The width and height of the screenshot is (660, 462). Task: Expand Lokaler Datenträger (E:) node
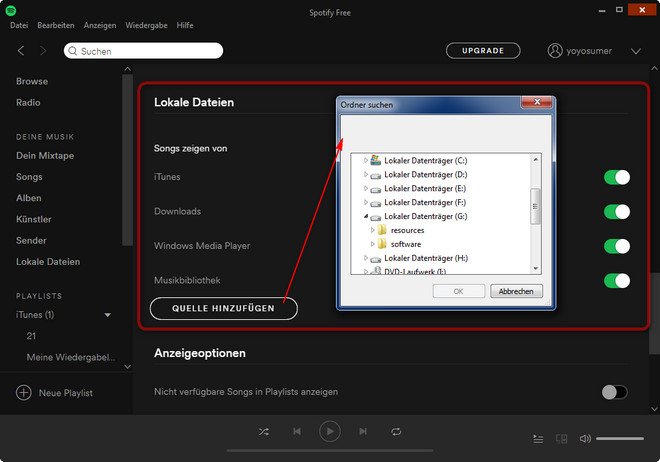pos(365,188)
